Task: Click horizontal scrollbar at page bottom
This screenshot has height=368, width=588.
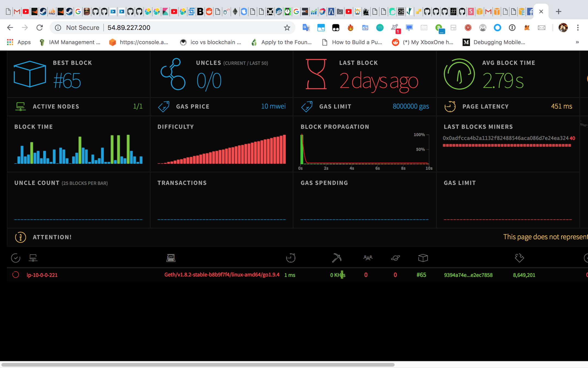Action: [198, 365]
